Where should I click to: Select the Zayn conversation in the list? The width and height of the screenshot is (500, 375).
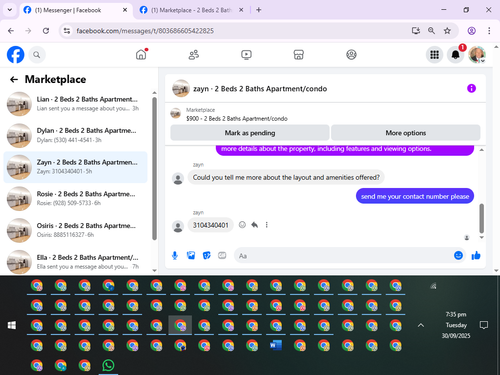[x=76, y=167]
